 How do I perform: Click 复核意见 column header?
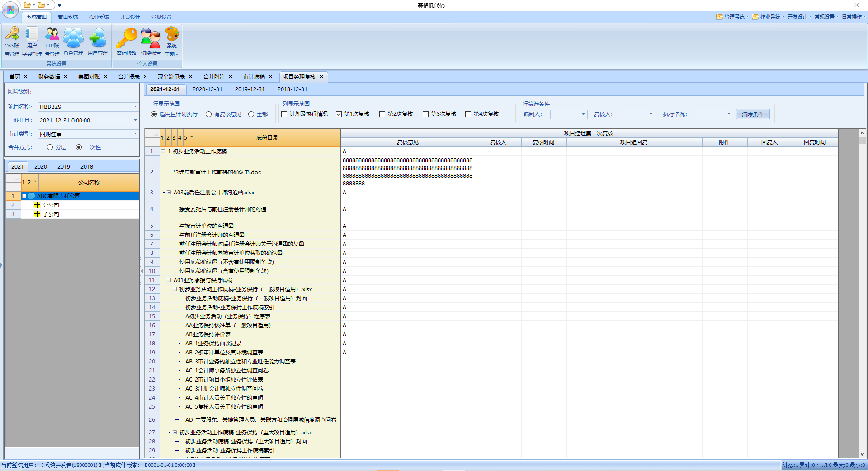tap(408, 142)
